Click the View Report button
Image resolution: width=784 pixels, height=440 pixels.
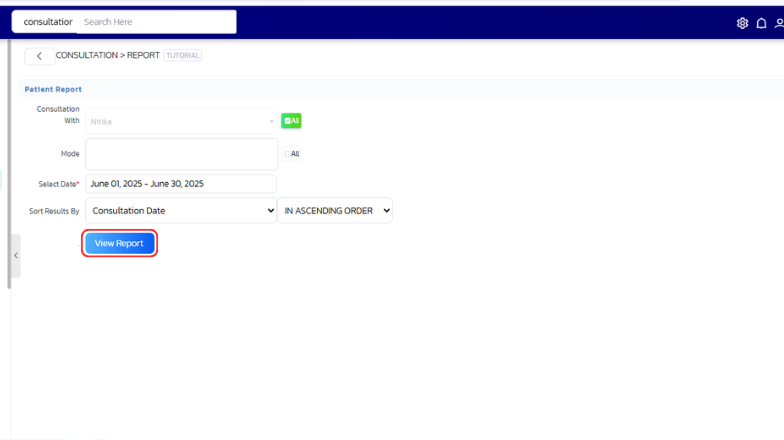[x=120, y=243]
